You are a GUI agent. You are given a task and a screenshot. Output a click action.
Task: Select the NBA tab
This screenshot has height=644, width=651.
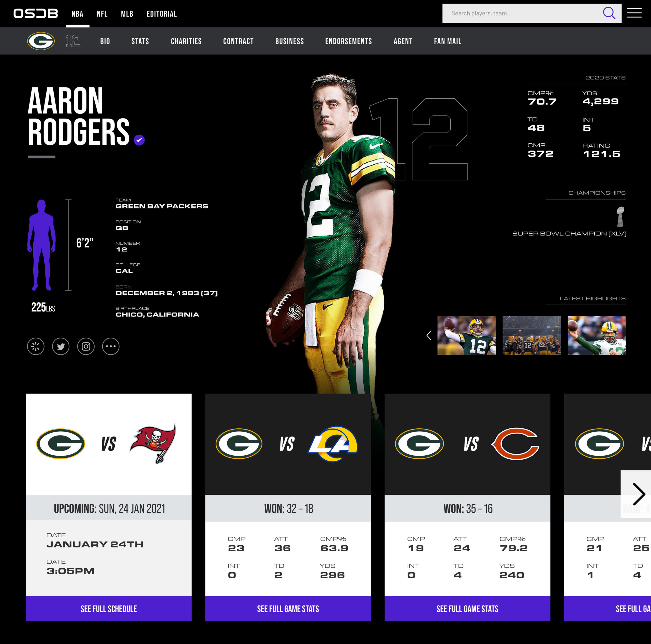click(78, 14)
